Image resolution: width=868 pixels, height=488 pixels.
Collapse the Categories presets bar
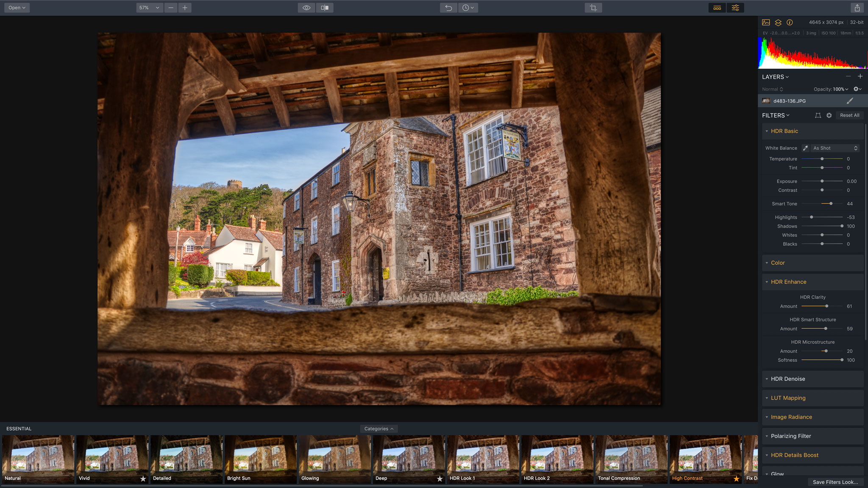[x=378, y=428]
